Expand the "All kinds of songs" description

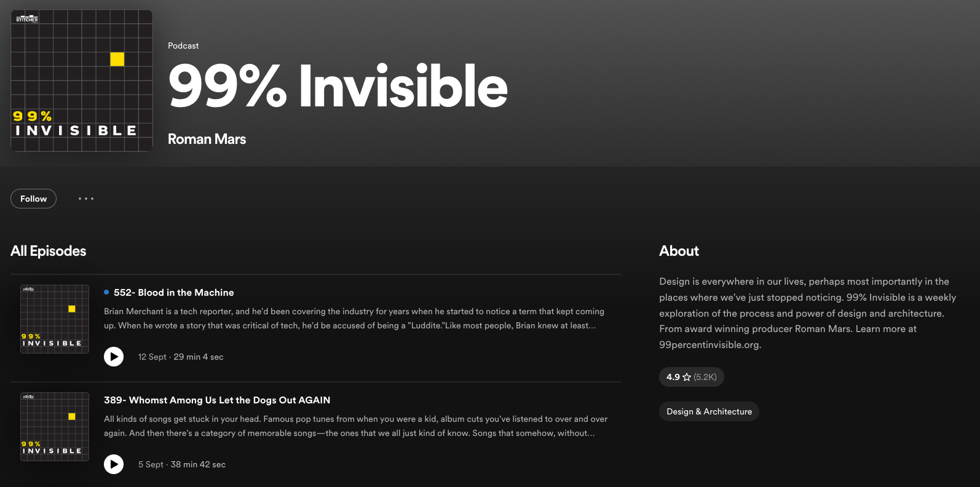pos(355,426)
